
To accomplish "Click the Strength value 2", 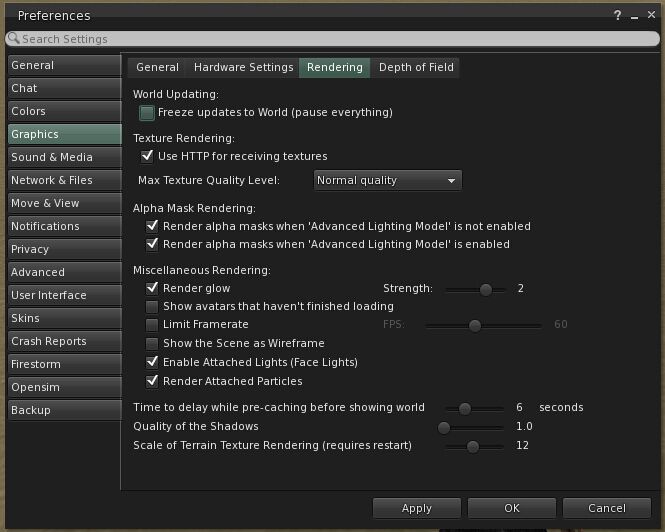I will [520, 288].
